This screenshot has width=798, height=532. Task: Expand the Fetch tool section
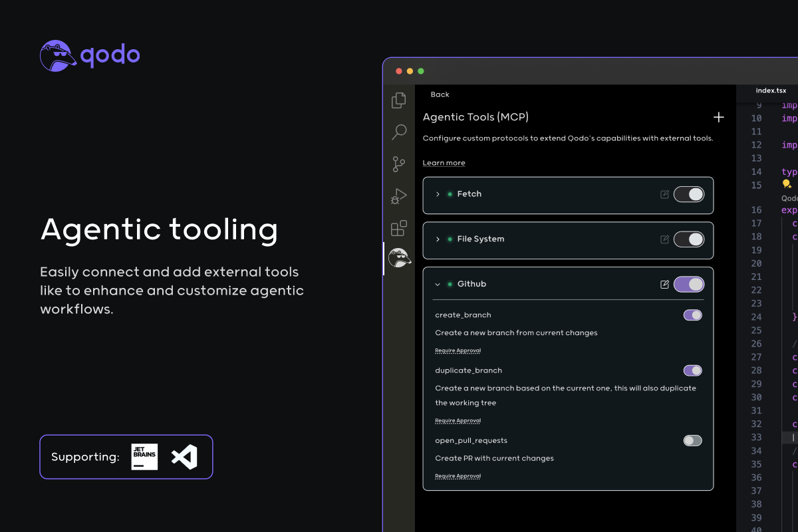click(438, 194)
